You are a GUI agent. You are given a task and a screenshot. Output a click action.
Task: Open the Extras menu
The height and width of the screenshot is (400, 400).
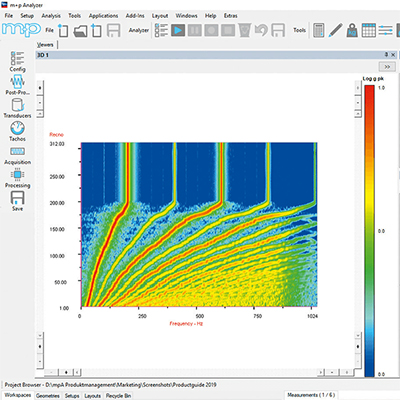(x=231, y=16)
